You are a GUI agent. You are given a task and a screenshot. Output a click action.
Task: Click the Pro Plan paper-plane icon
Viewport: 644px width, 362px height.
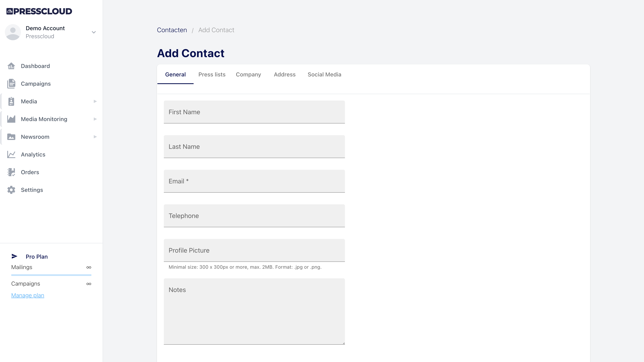[x=14, y=256]
